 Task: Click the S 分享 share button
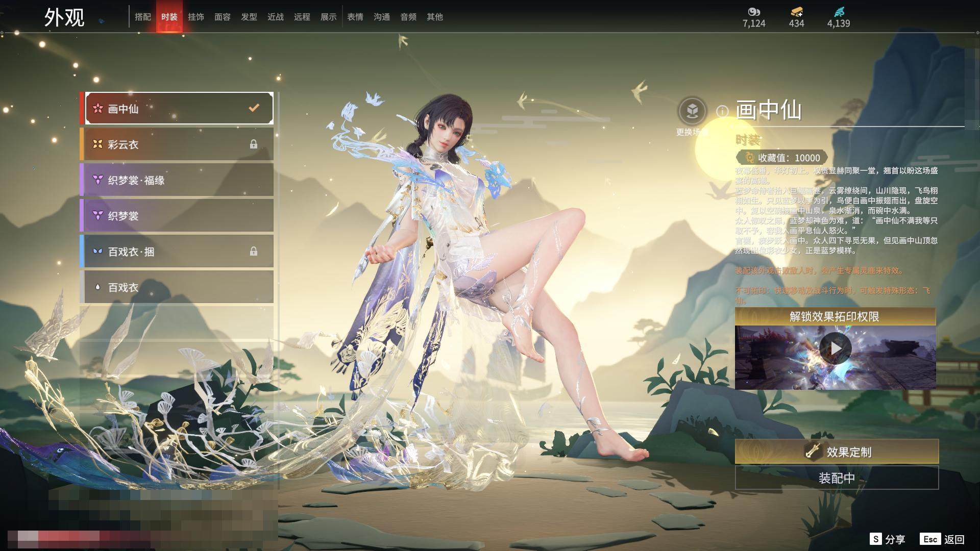click(x=887, y=539)
